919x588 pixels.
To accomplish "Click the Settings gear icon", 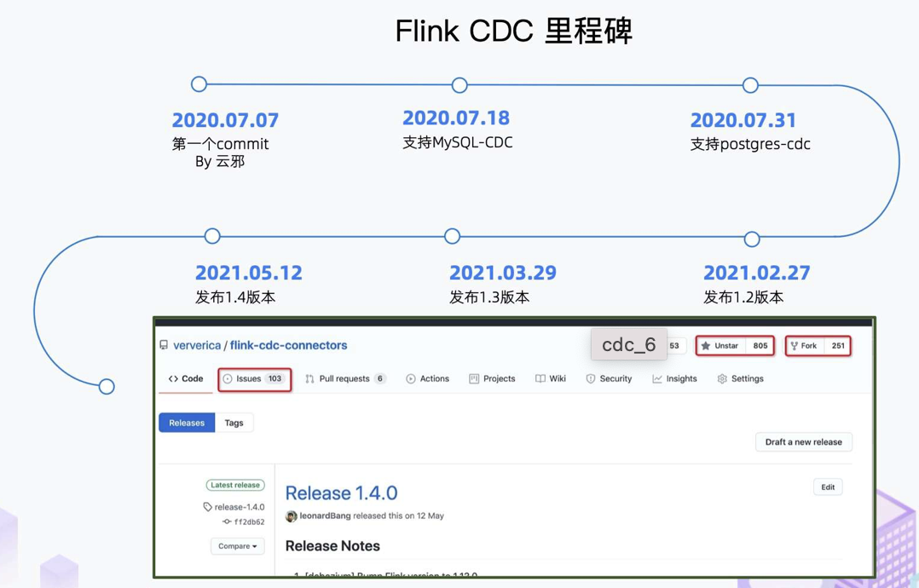I will click(x=722, y=379).
